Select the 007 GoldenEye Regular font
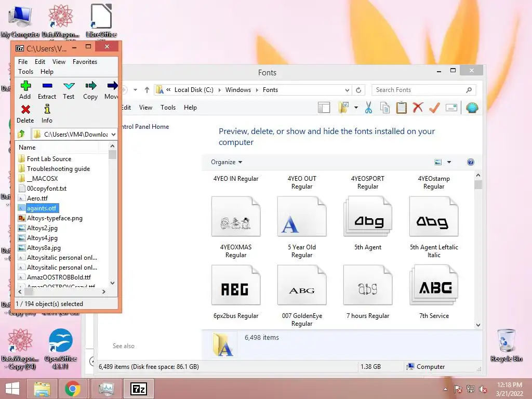The width and height of the screenshot is (532, 399). pos(302,296)
